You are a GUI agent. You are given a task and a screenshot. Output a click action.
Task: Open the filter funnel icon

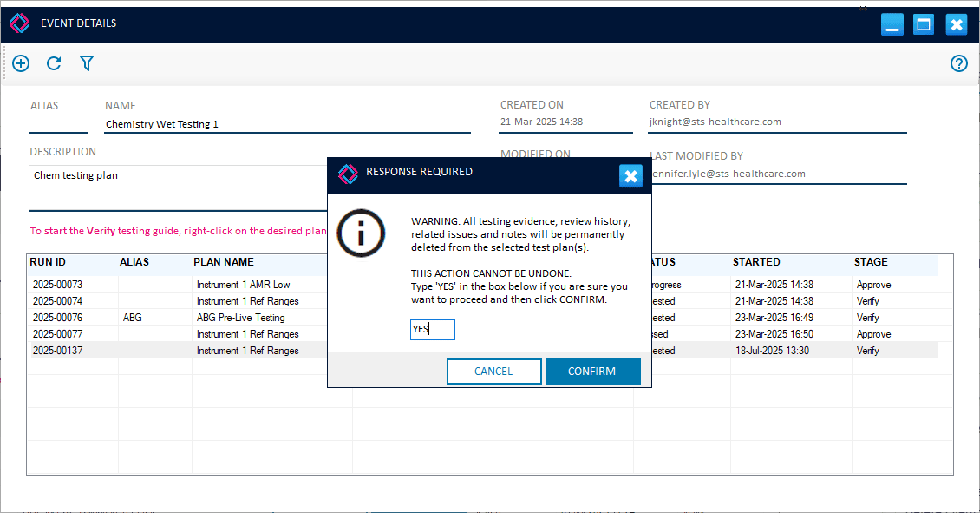coord(87,63)
